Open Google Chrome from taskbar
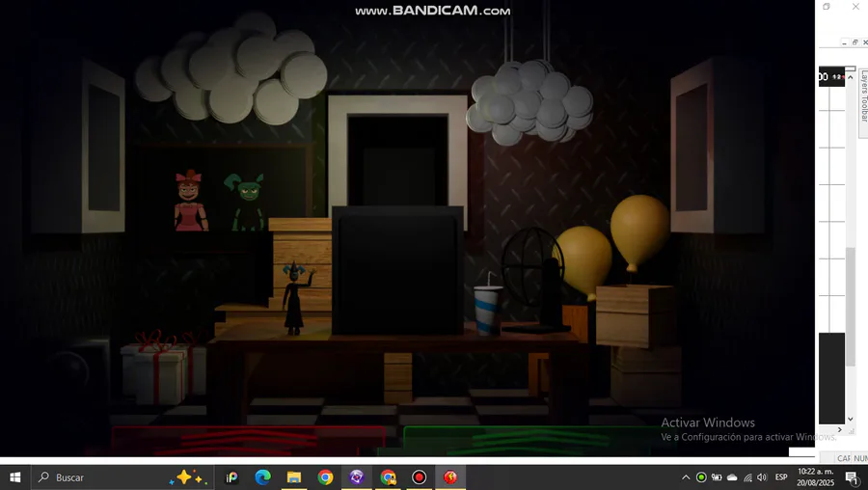The width and height of the screenshot is (868, 490). [x=325, y=477]
